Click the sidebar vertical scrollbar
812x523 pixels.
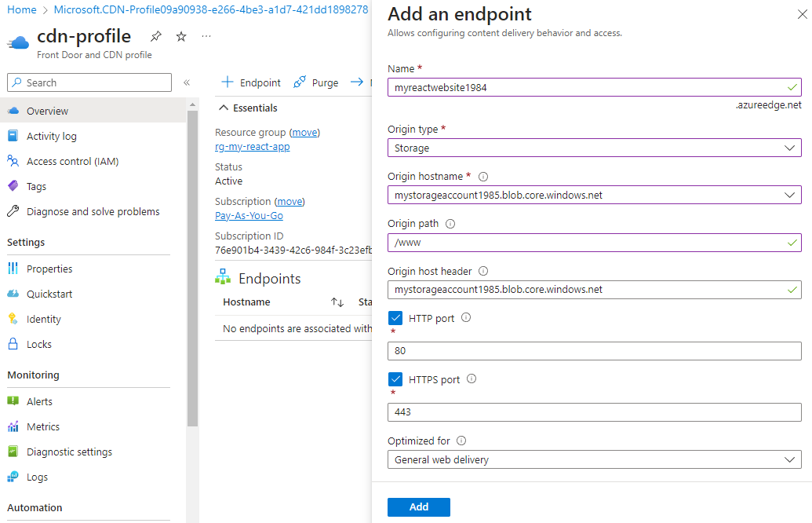pyautogui.click(x=193, y=268)
